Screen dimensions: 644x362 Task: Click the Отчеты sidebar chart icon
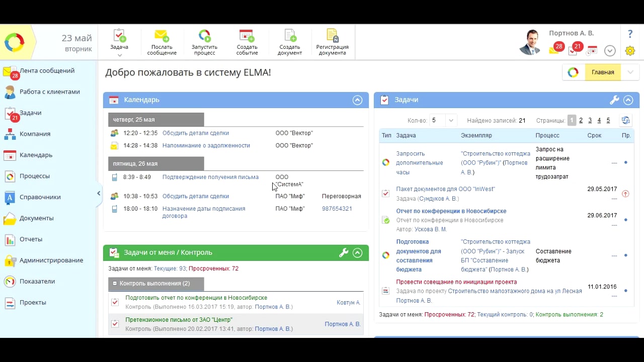click(10, 240)
